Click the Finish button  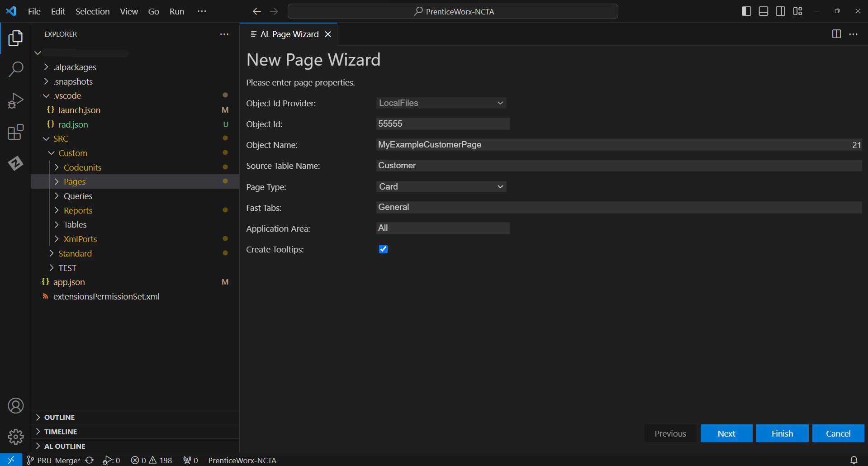point(782,433)
